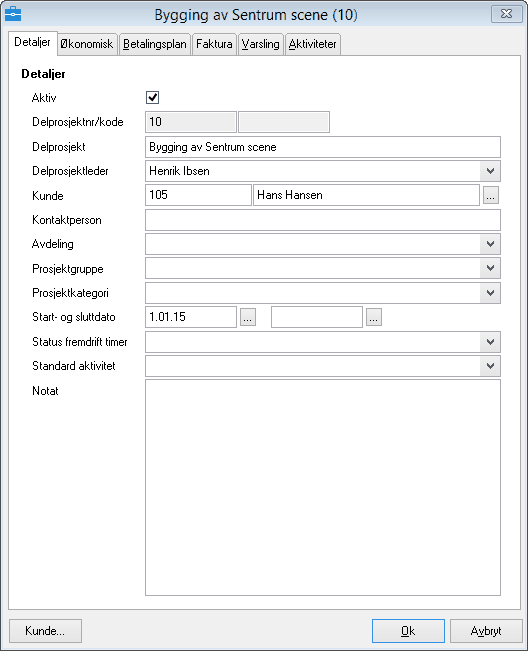Image resolution: width=528 pixels, height=651 pixels.
Task: Open the Avdeling dropdown list
Action: tap(490, 244)
